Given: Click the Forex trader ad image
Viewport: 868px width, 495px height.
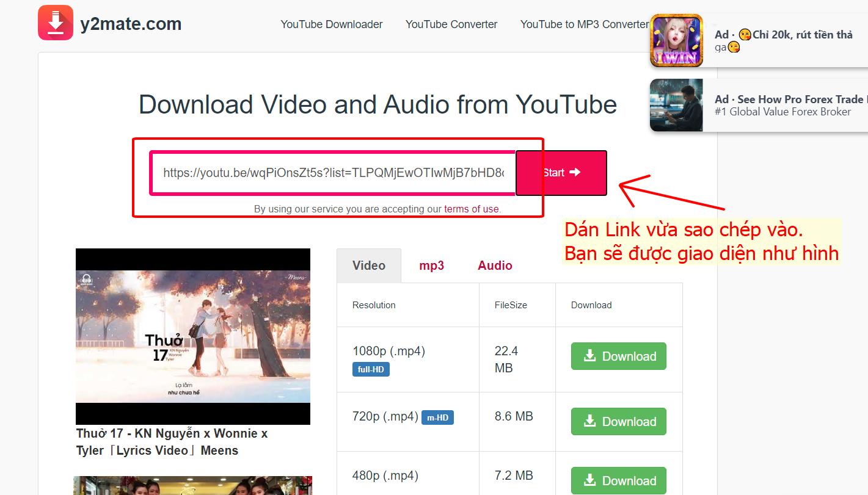Looking at the screenshot, I should pos(676,105).
